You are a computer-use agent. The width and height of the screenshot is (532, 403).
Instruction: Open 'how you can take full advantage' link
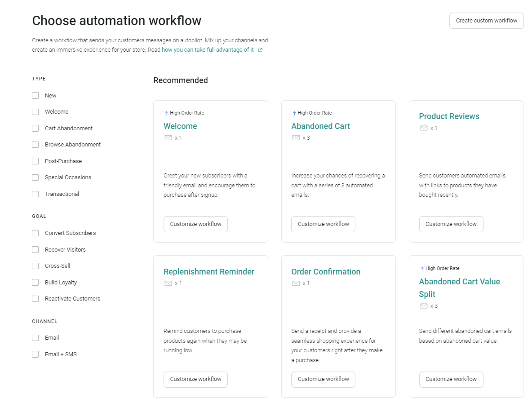[x=208, y=50]
